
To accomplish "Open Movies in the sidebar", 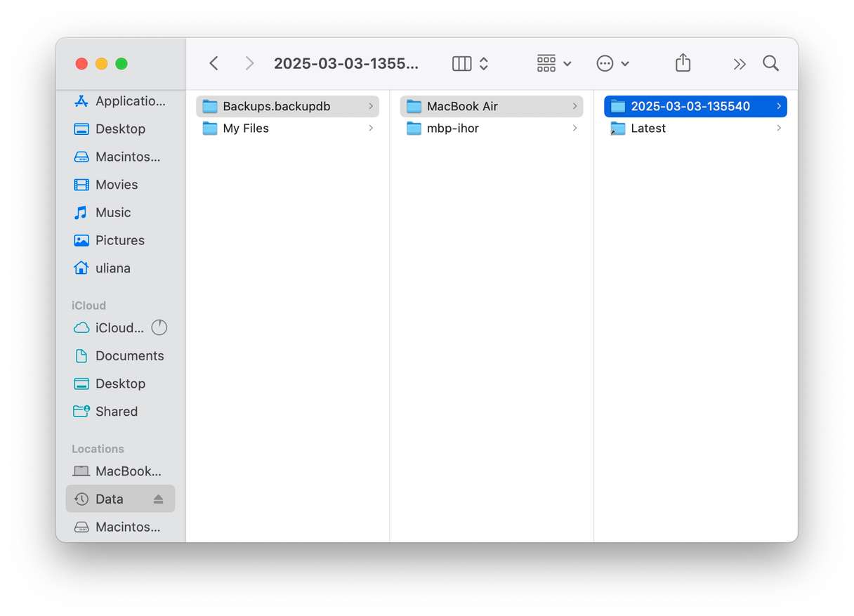I will [x=120, y=185].
